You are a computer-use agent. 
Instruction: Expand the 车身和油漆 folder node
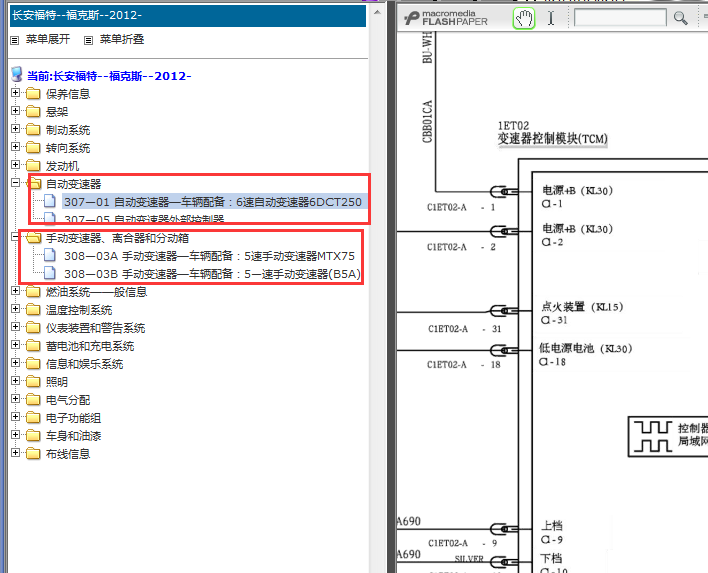pyautogui.click(x=15, y=435)
